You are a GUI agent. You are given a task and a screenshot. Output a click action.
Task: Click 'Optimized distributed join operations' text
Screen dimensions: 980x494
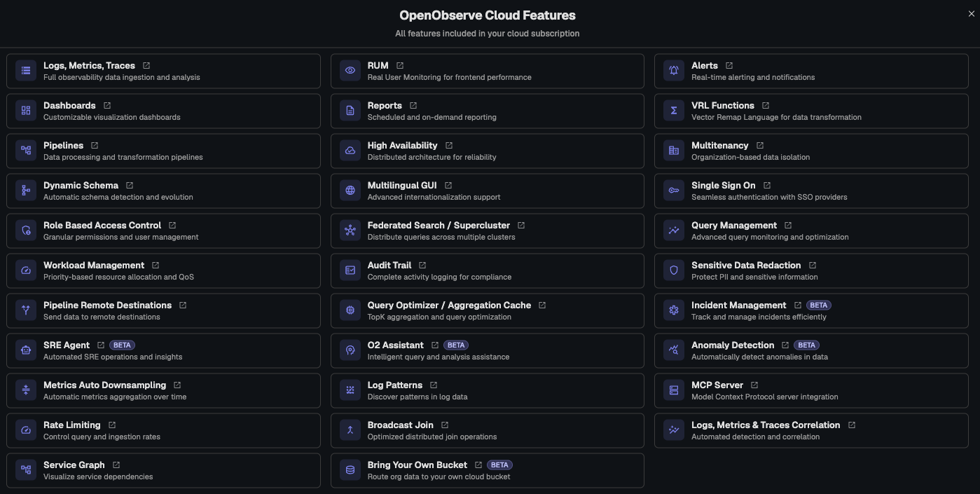click(432, 437)
